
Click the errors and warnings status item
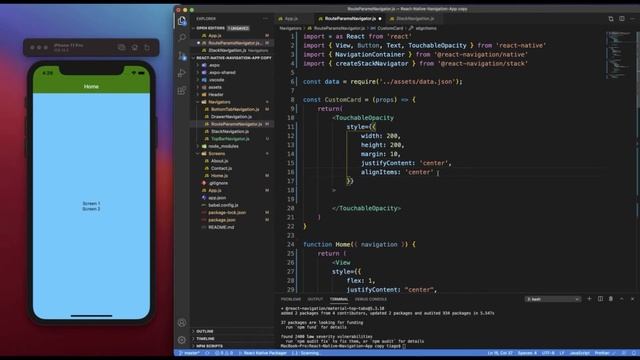[x=224, y=353]
